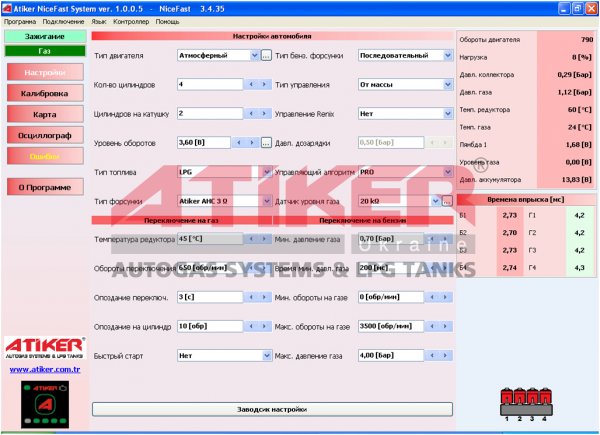Click the Давл. аккумулятора value 13,83

[576, 179]
